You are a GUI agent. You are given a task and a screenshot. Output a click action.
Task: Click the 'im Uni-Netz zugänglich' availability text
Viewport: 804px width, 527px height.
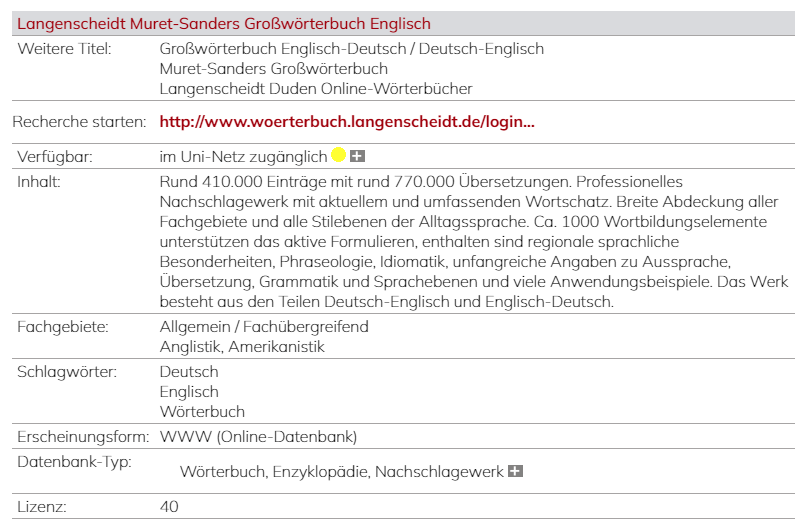243,156
